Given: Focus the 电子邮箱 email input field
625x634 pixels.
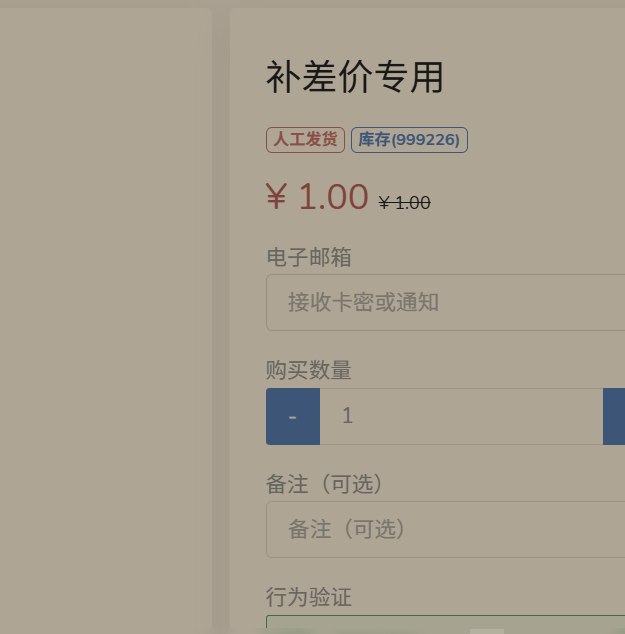Looking at the screenshot, I should [445, 302].
